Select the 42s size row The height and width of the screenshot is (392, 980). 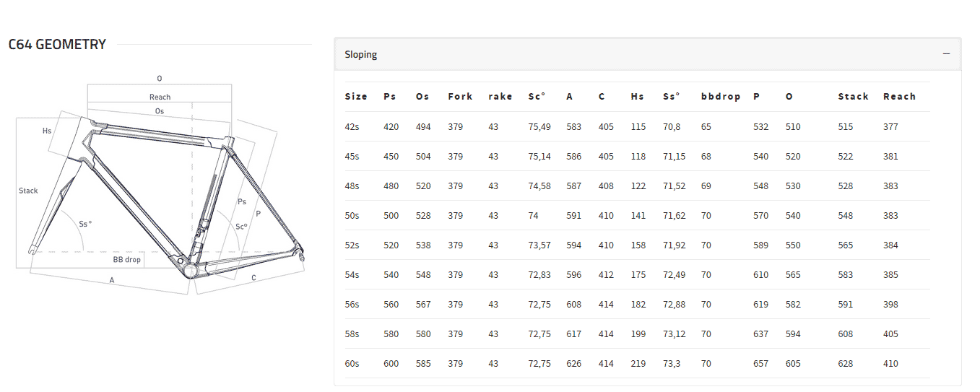pos(637,127)
